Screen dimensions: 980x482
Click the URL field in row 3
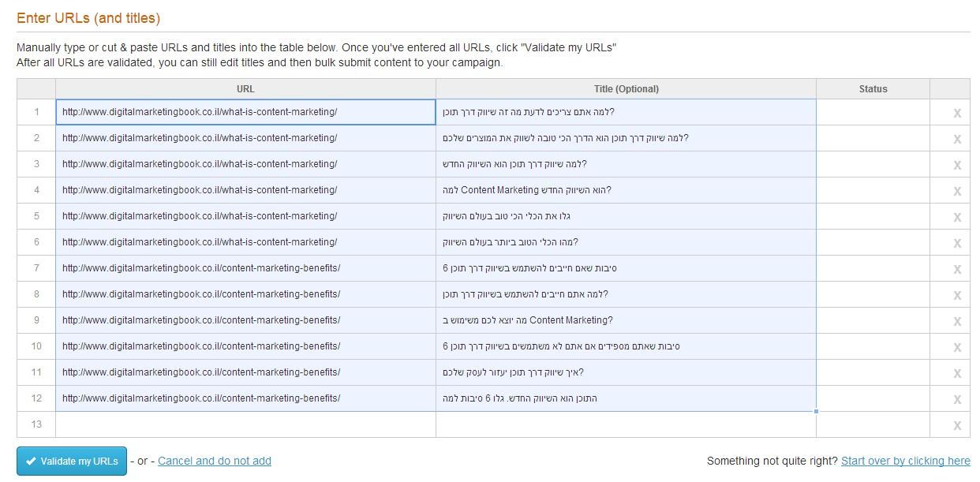click(245, 164)
